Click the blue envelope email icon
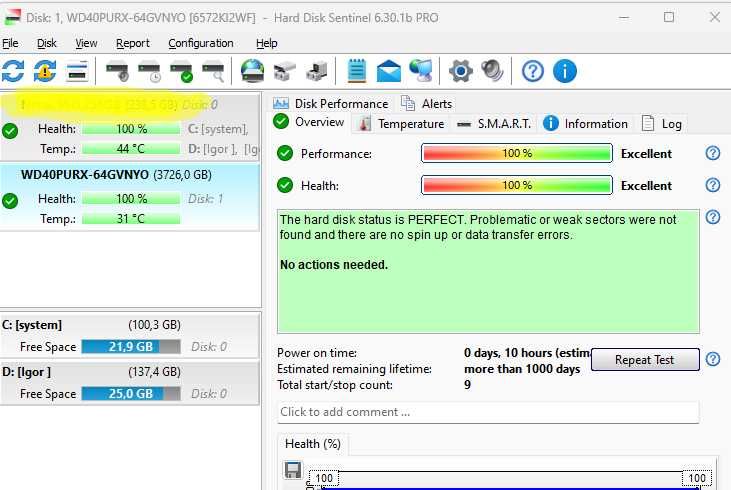This screenshot has width=731, height=490. 388,71
